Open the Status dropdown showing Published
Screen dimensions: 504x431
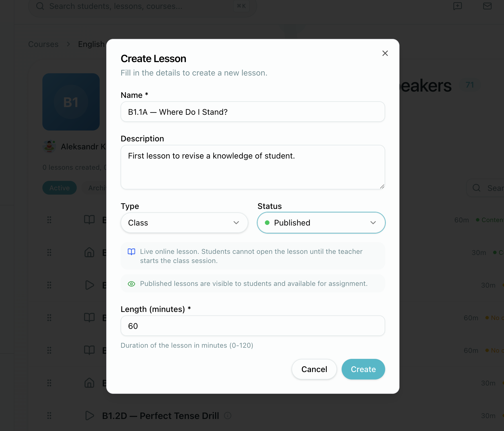(x=321, y=223)
